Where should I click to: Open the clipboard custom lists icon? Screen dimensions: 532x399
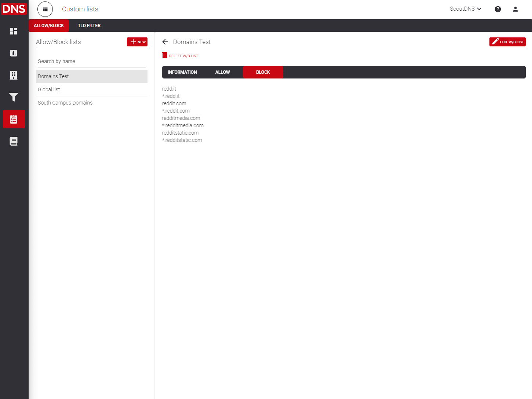14,119
